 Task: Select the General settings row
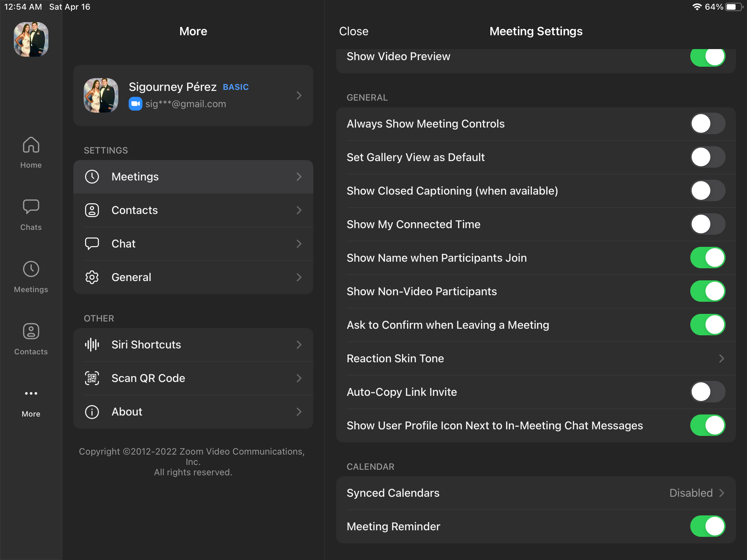(193, 277)
